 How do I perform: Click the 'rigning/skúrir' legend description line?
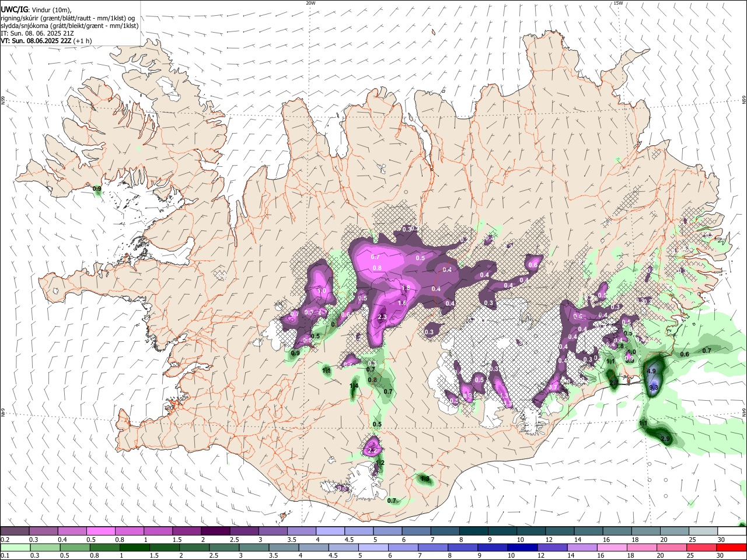tap(68, 18)
